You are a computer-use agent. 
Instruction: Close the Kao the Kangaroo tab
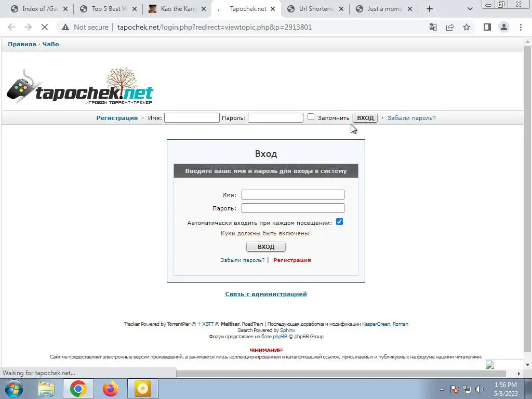(x=204, y=9)
